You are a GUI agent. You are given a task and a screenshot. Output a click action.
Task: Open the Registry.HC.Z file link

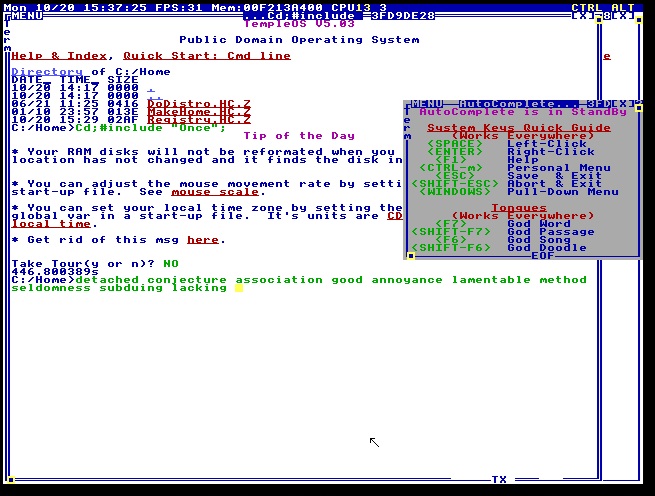tap(199, 120)
